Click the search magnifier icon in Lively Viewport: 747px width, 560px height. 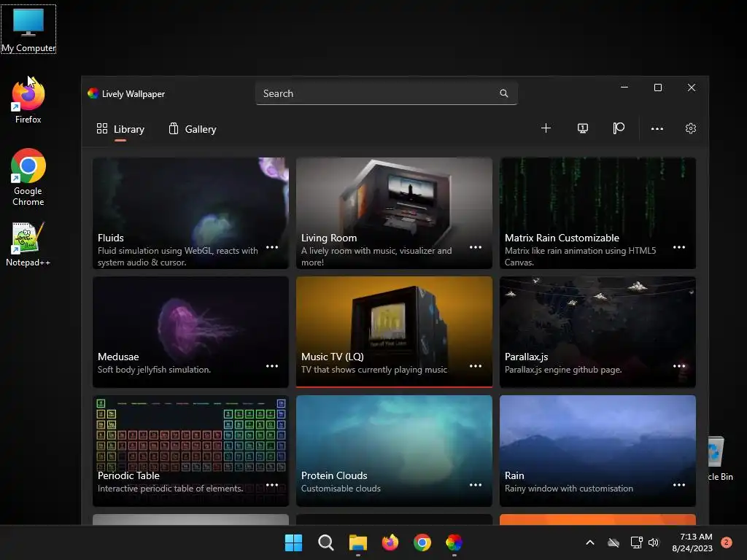click(x=503, y=93)
